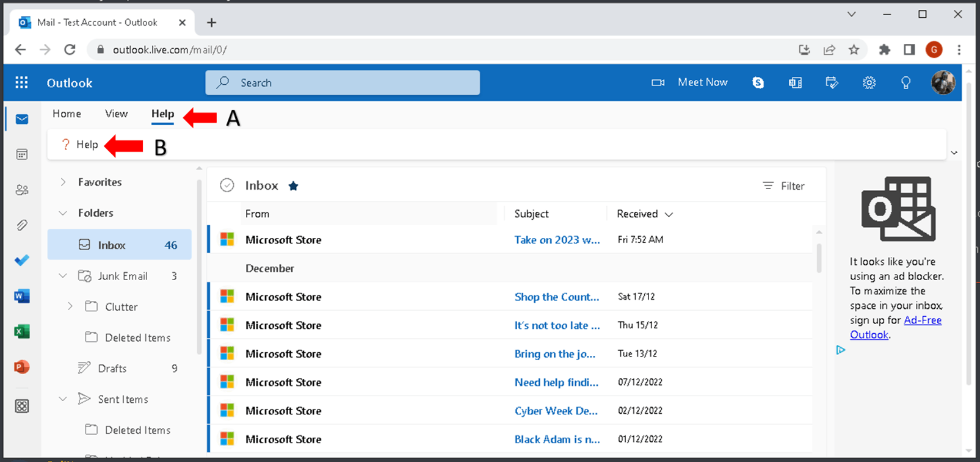Open the Received sort dropdown
The width and height of the screenshot is (980, 462).
tap(645, 214)
